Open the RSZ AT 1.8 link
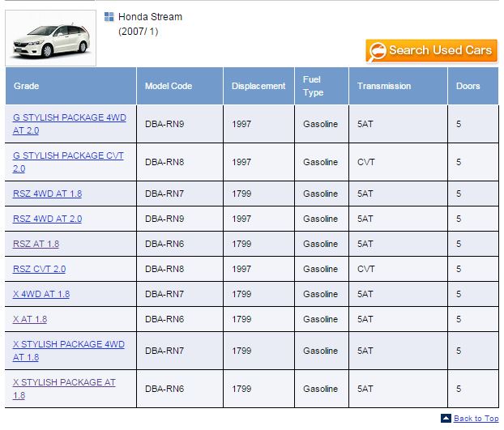 [x=36, y=244]
